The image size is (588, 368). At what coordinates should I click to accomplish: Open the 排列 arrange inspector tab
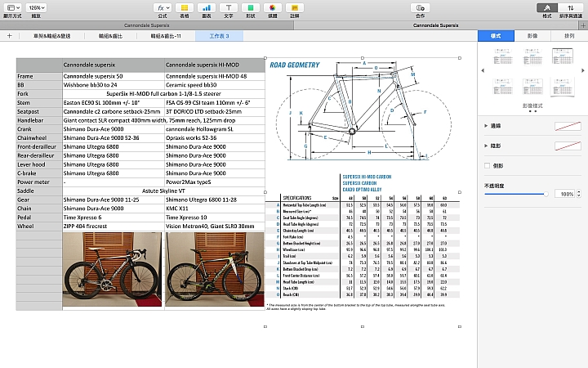569,36
